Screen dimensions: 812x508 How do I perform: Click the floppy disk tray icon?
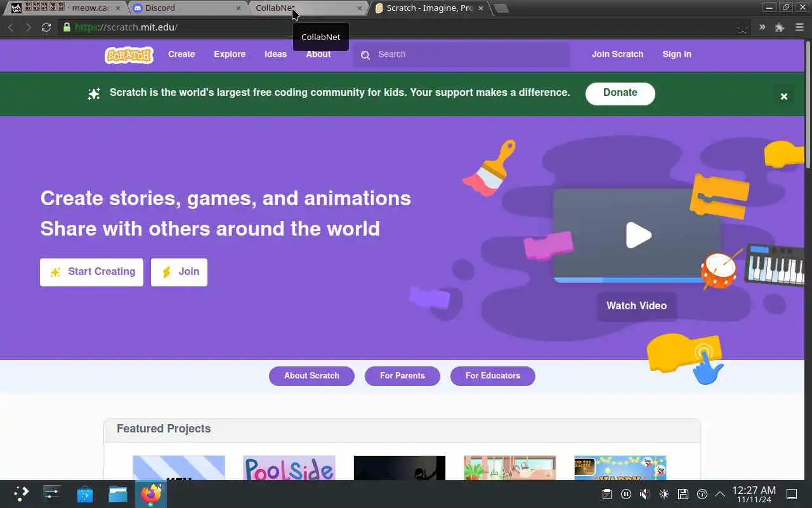coord(683,494)
